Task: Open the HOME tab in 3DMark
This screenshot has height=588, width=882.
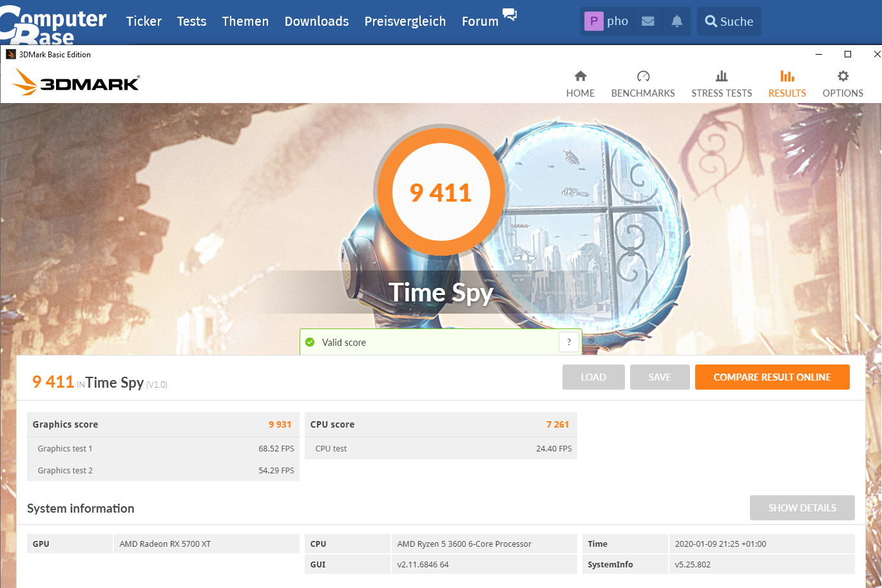Action: pos(580,84)
